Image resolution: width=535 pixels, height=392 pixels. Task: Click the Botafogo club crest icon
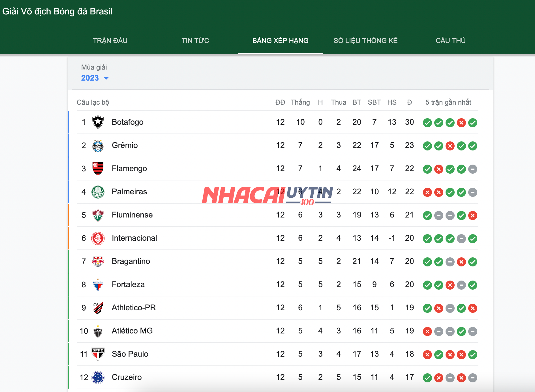pos(98,122)
